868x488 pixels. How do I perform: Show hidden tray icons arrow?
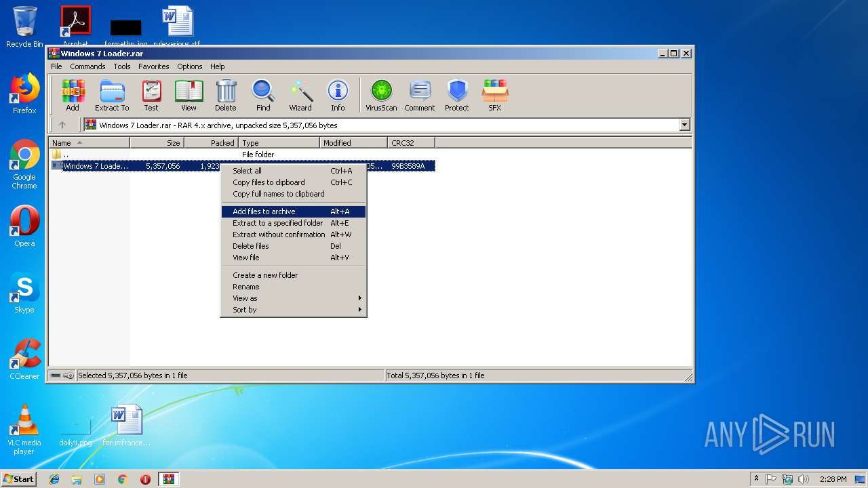tap(756, 479)
